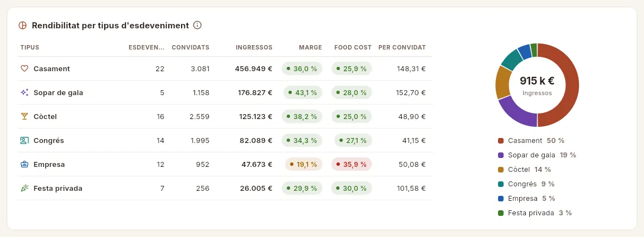Click the heart icon for Casament
The height and width of the screenshot is (237, 644).
coord(24,68)
